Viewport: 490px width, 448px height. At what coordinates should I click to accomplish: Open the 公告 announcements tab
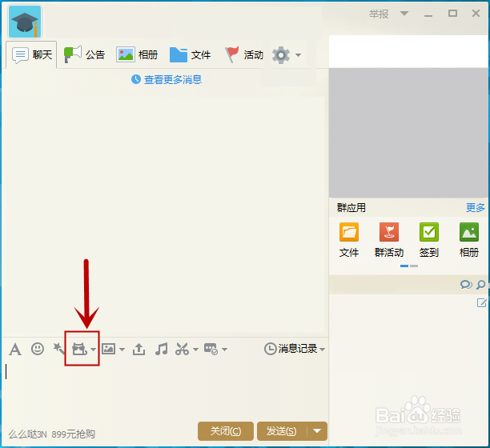coord(84,54)
